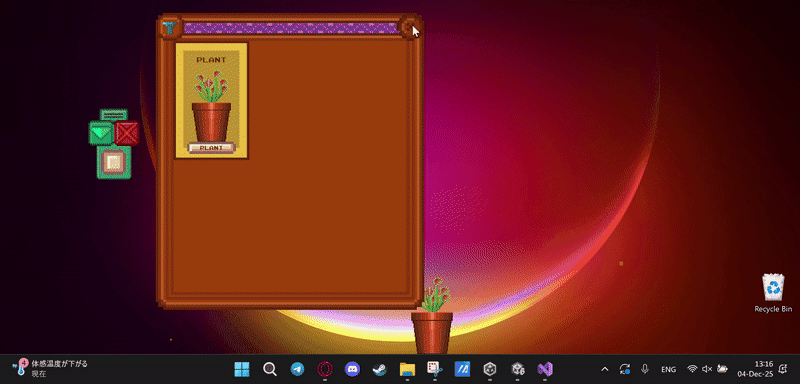Open the weather widget on taskbar
The image size is (800, 384).
49,369
